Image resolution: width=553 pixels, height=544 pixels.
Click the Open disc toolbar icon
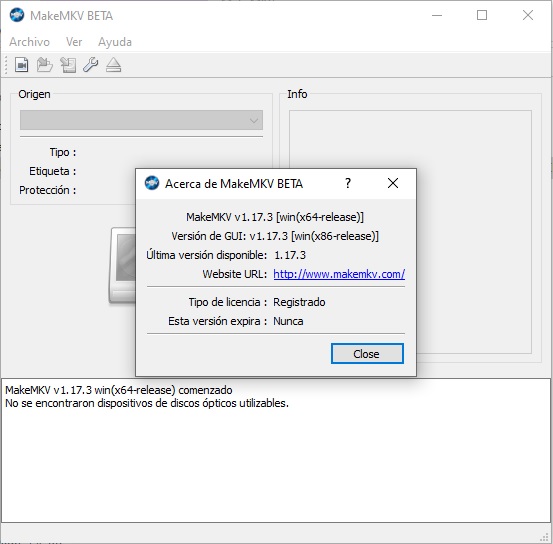click(45, 65)
